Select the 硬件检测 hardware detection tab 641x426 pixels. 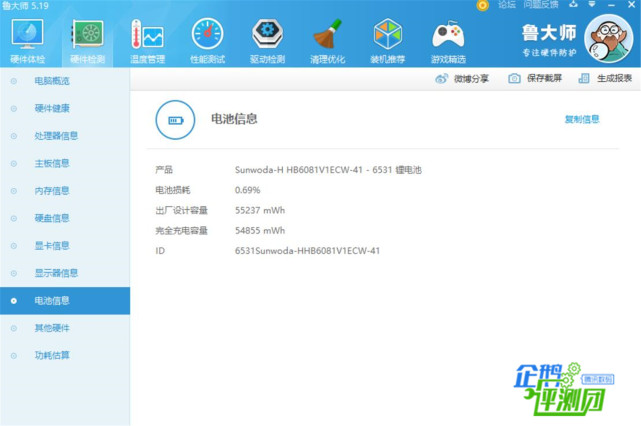tap(87, 41)
